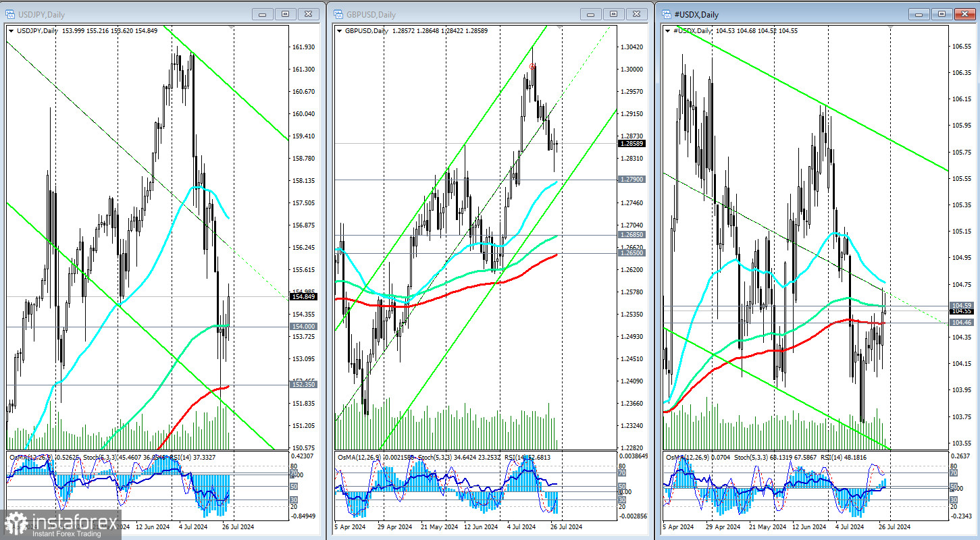This screenshot has width=980, height=540.
Task: Close the USDJPY,Daily chart window
Action: (x=309, y=14)
